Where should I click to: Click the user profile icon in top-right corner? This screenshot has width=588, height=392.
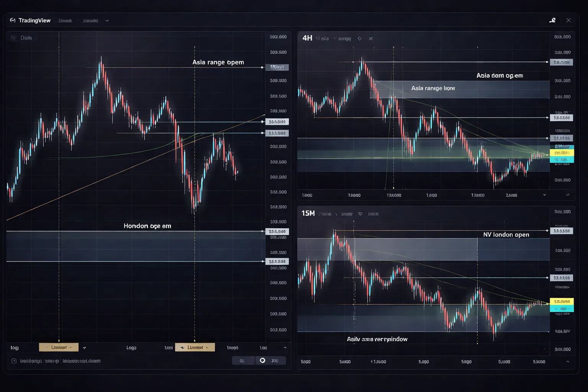tap(553, 20)
